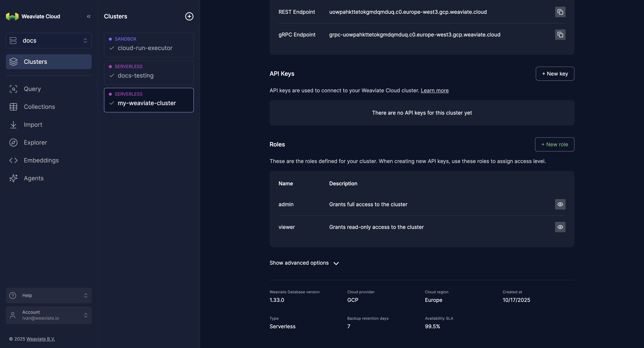The width and height of the screenshot is (644, 348).
Task: Open the docs organization dropdown
Action: [x=49, y=41]
